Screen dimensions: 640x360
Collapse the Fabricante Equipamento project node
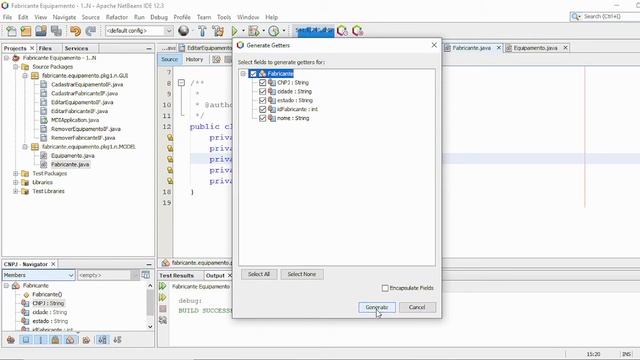point(7,58)
